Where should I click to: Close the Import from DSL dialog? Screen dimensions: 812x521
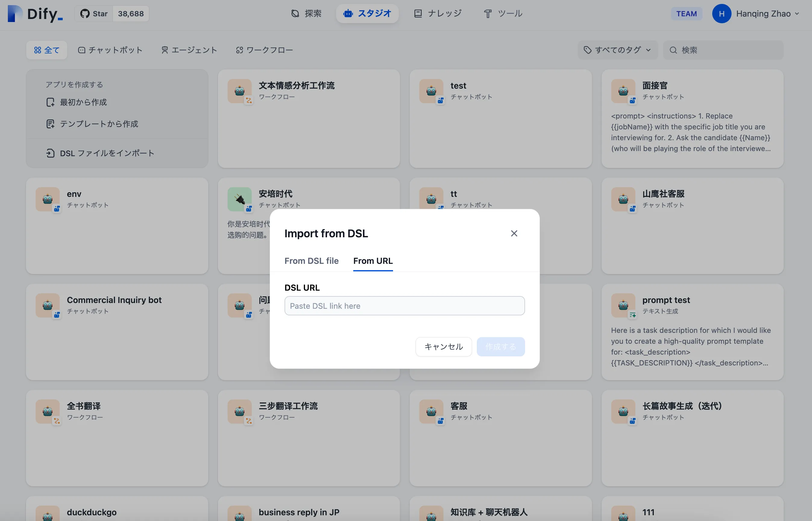(x=514, y=233)
